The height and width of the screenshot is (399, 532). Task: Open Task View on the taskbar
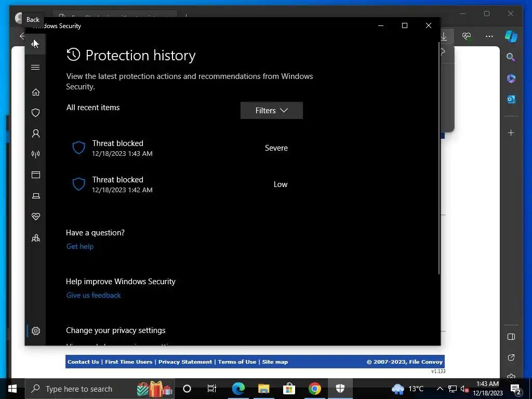coord(212,389)
